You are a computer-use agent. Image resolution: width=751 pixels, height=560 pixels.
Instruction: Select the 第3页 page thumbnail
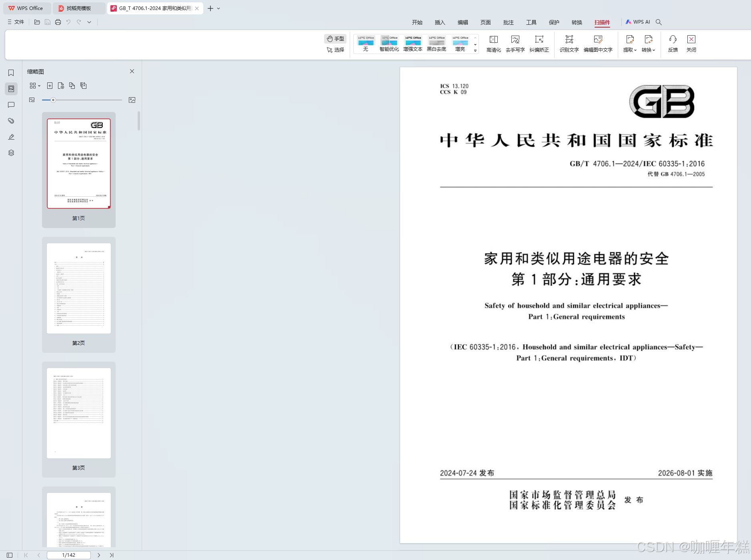tap(79, 419)
